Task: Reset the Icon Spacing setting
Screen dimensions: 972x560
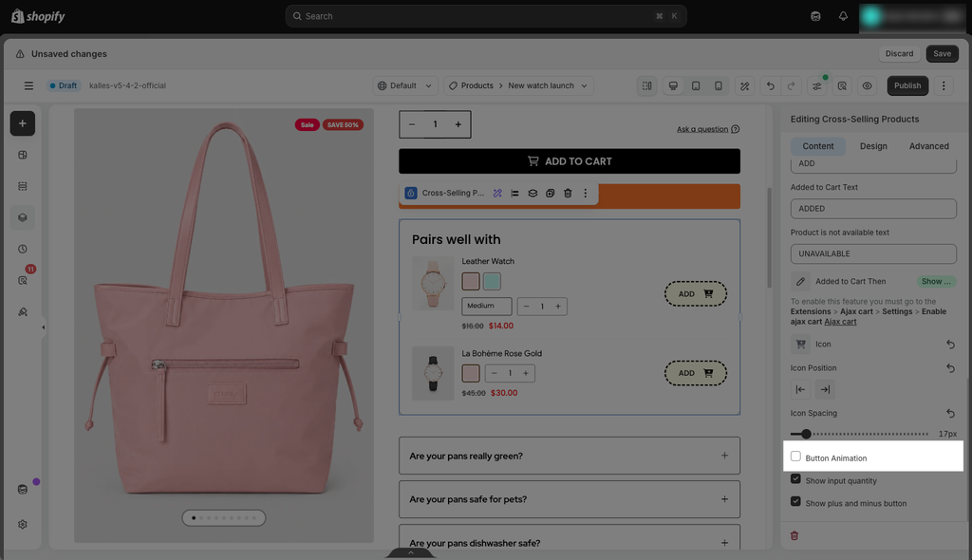Action: click(950, 413)
